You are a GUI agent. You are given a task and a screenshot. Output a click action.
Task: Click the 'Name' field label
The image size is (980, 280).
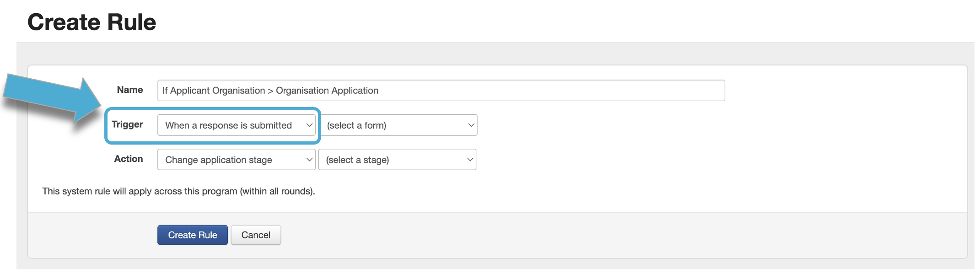(130, 90)
